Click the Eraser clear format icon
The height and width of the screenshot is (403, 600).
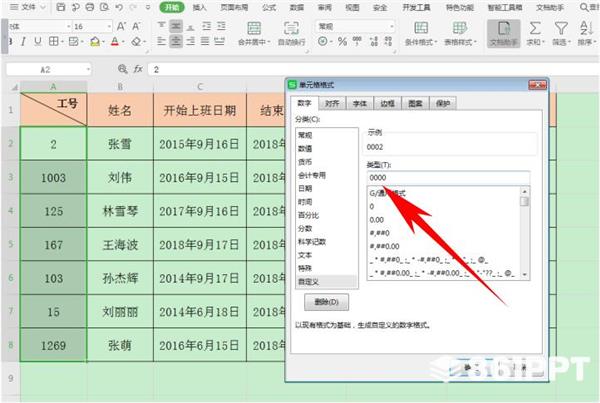coord(136,41)
